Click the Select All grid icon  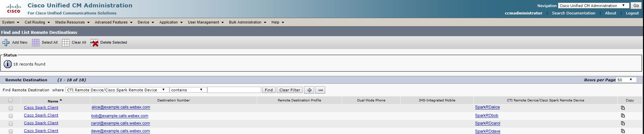36,43
